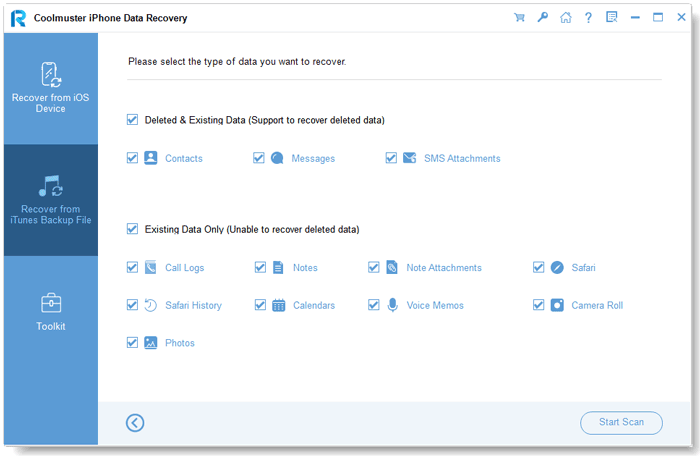The image size is (700, 456).
Task: Click the Messages label
Action: coord(313,159)
